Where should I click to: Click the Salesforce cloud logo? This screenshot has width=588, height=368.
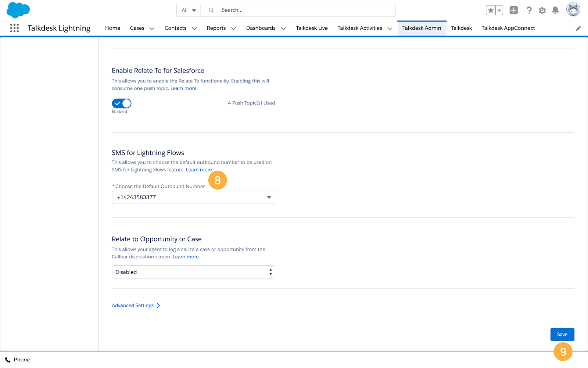click(18, 10)
